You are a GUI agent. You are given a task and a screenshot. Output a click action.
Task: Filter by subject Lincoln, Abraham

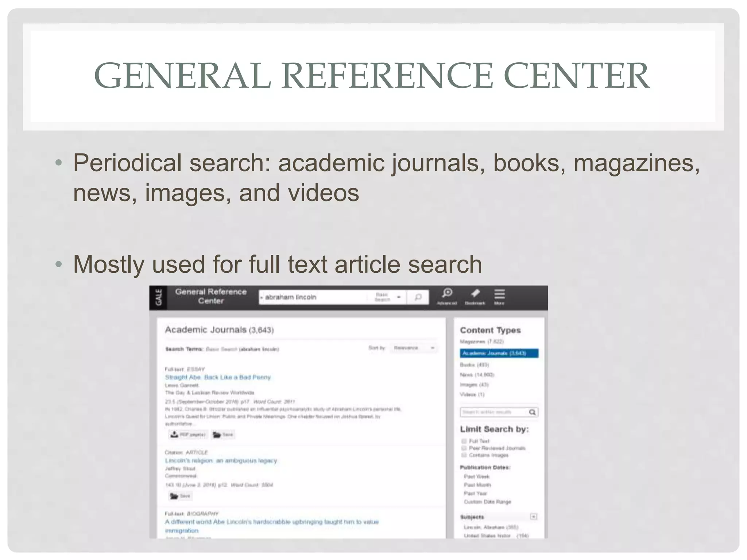[491, 527]
